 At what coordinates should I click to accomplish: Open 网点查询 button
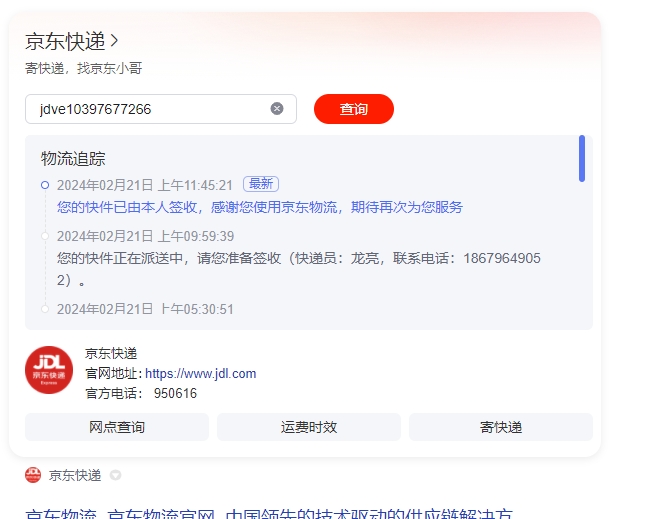(x=117, y=427)
